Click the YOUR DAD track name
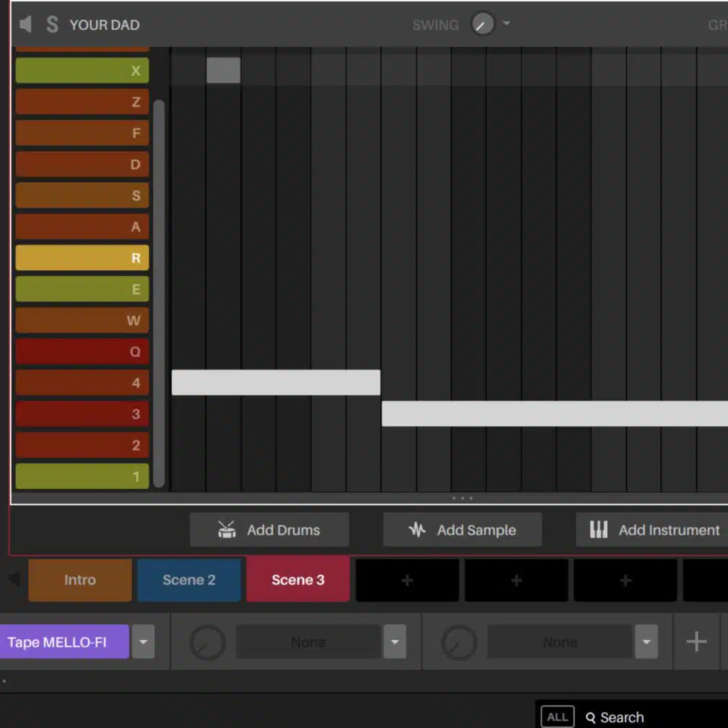 tap(105, 25)
